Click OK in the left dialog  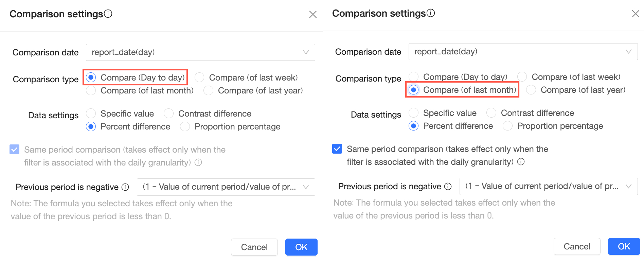coord(301,247)
